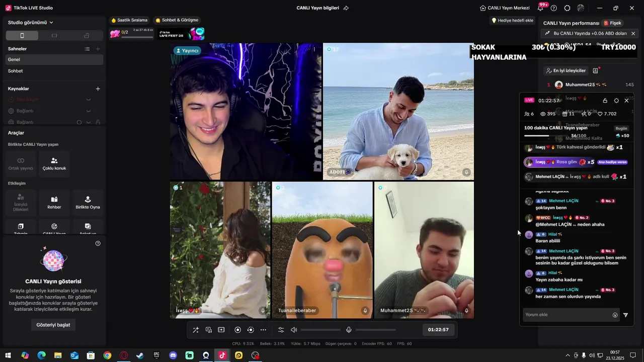Viewport: 644px width, 362px height.
Task: Adjust the speaker volume slider
Action: click(320, 330)
